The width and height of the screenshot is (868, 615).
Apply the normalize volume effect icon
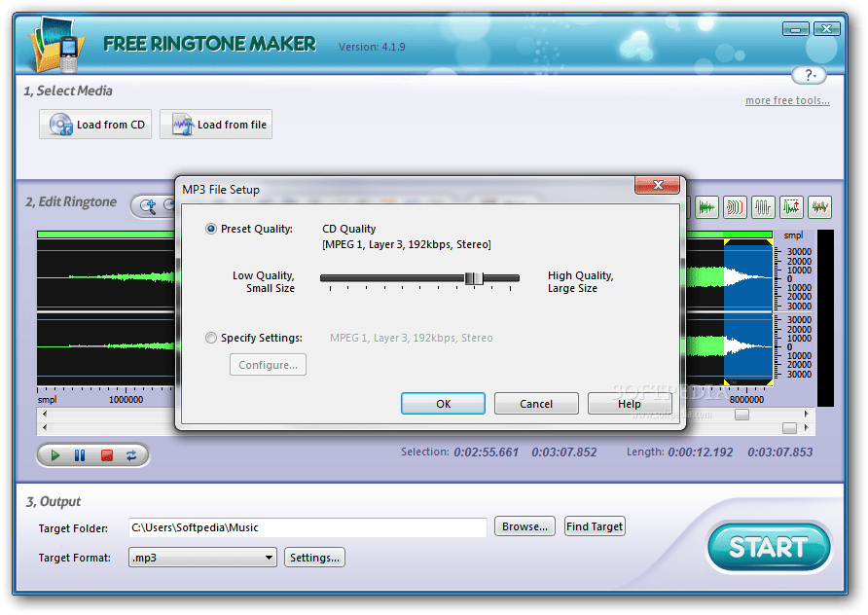[790, 206]
